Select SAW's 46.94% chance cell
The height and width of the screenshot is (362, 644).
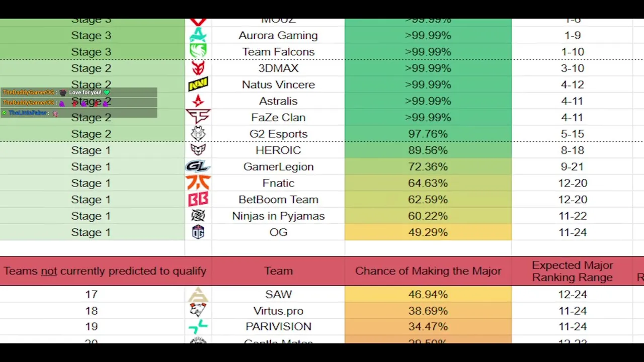click(x=428, y=295)
